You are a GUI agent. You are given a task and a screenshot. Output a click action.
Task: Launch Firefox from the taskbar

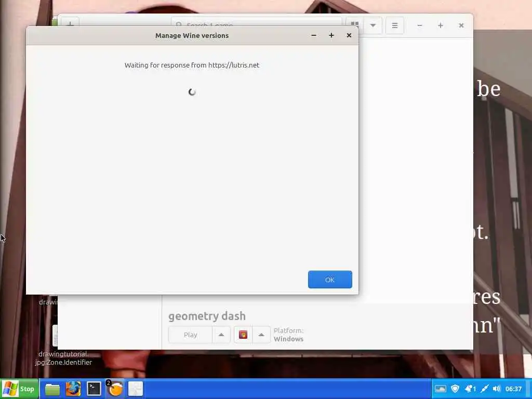73,389
